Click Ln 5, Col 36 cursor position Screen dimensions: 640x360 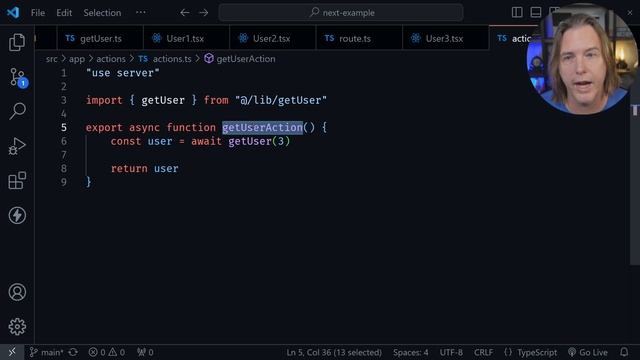point(334,352)
